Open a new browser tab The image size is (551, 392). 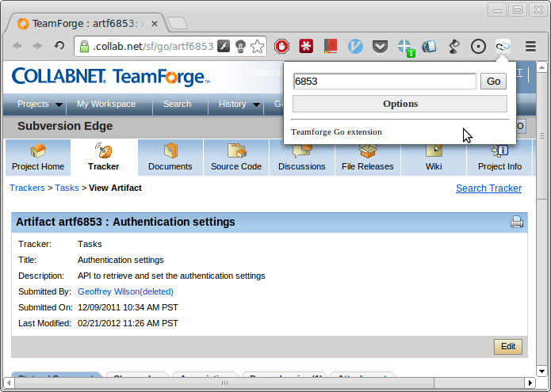(x=178, y=24)
